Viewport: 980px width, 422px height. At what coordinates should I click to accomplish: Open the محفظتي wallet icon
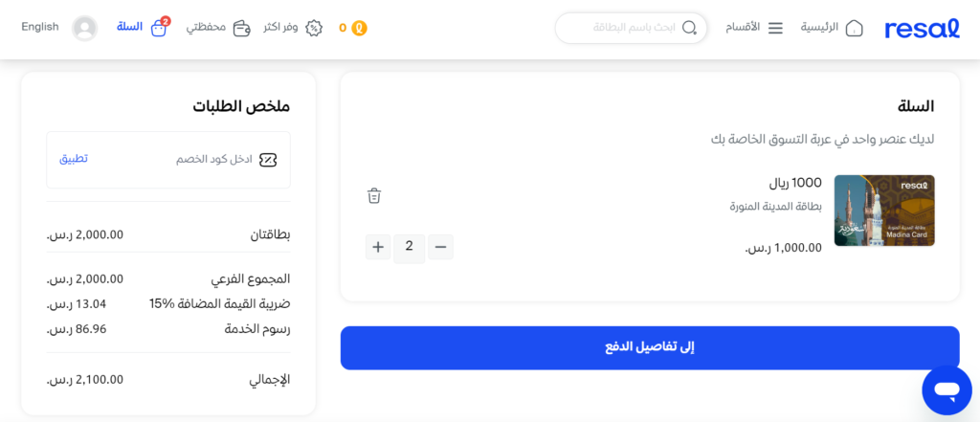tap(242, 28)
